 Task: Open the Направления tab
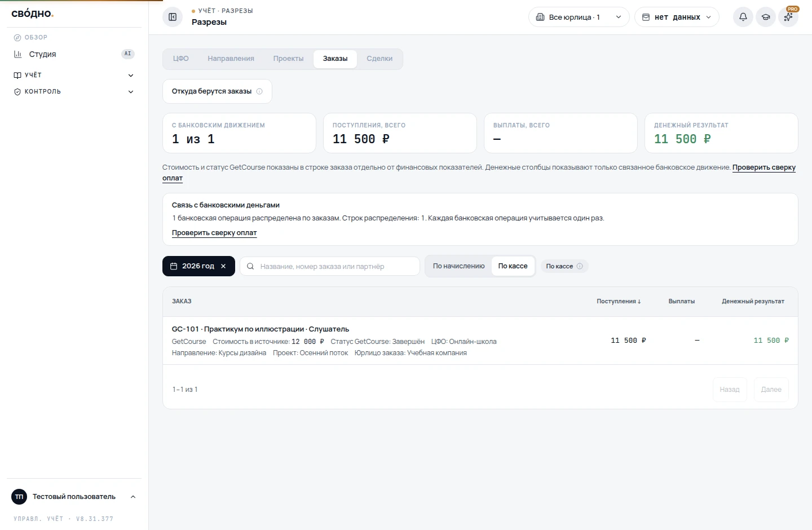click(231, 59)
